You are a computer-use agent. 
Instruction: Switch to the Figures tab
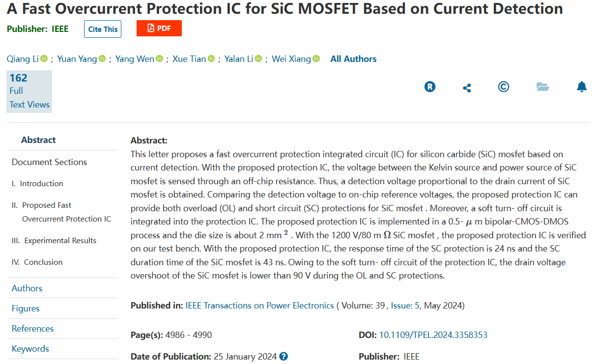pyautogui.click(x=26, y=308)
